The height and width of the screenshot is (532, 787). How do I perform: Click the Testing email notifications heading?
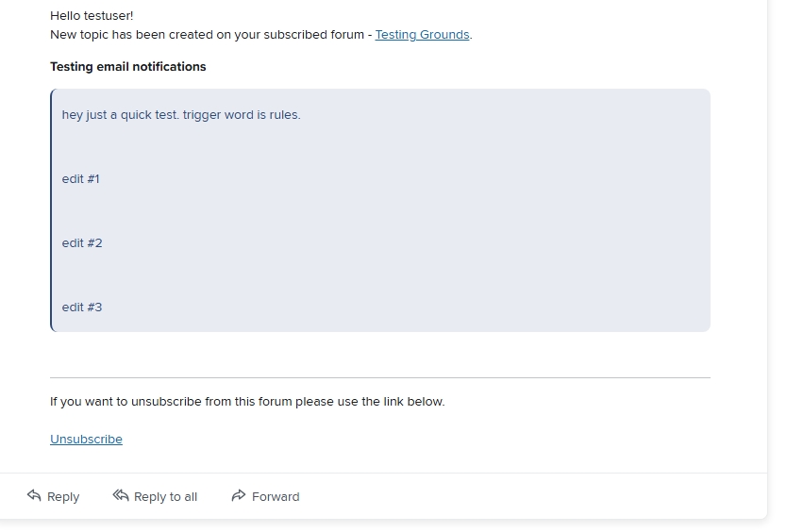click(x=127, y=67)
